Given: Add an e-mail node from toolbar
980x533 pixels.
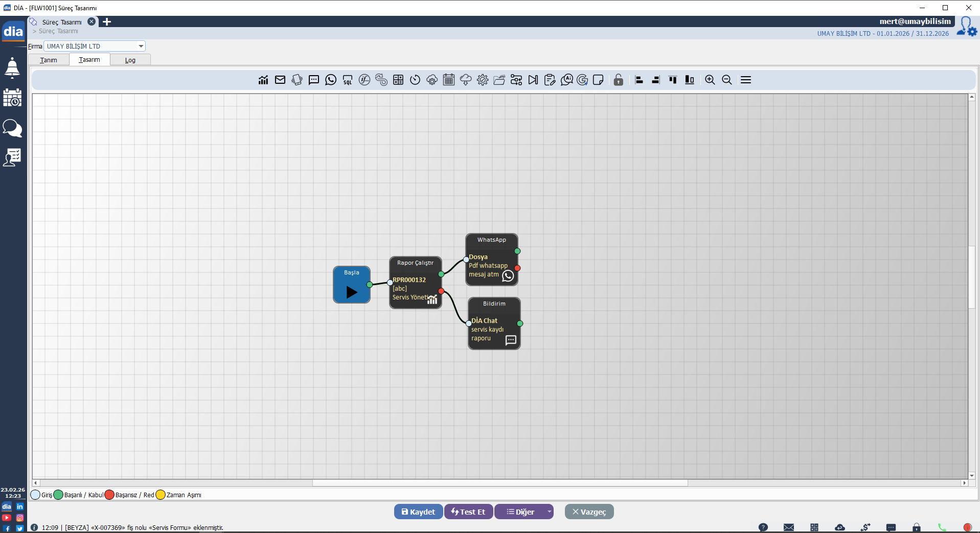Looking at the screenshot, I should click(x=280, y=80).
